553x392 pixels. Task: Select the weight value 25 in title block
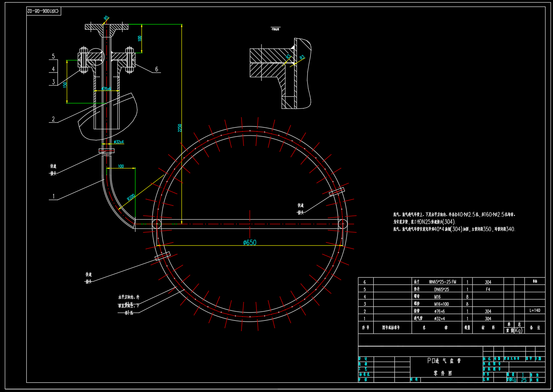pyautogui.click(x=523, y=380)
